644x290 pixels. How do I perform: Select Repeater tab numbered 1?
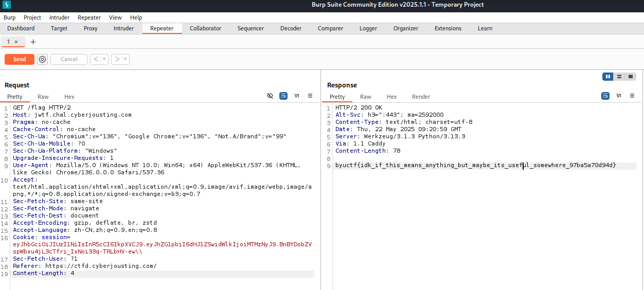point(9,42)
